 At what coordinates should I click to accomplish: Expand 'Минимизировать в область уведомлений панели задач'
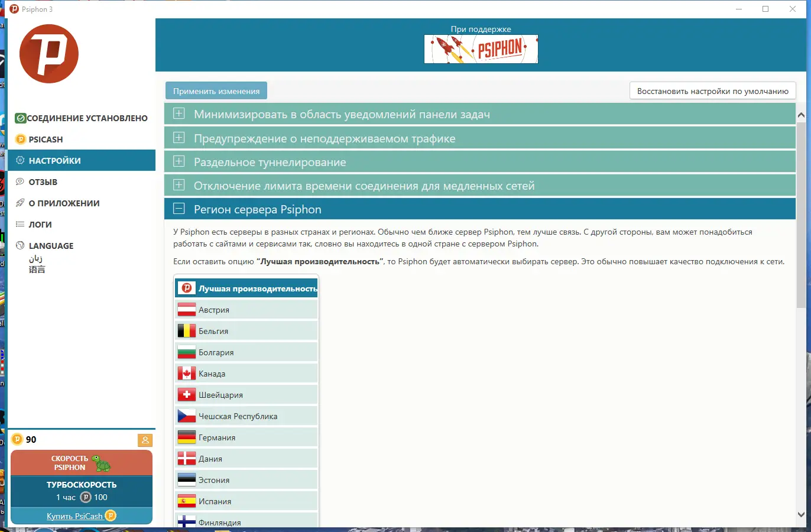coord(480,114)
